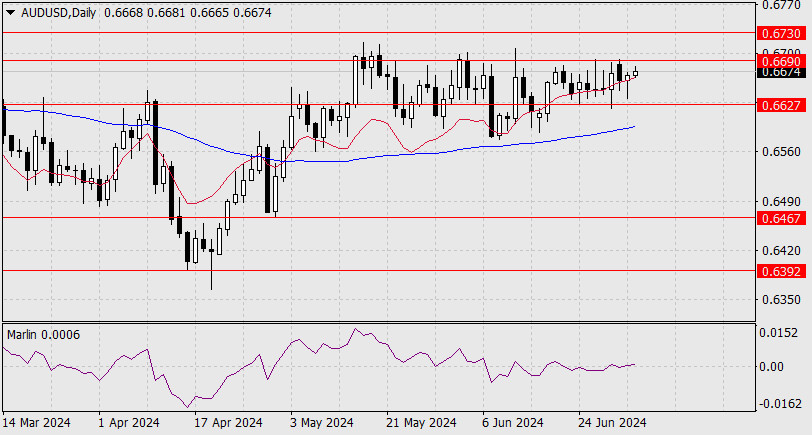Click the 0.6392 red price label
This screenshot has height=435, width=812.
(780, 271)
